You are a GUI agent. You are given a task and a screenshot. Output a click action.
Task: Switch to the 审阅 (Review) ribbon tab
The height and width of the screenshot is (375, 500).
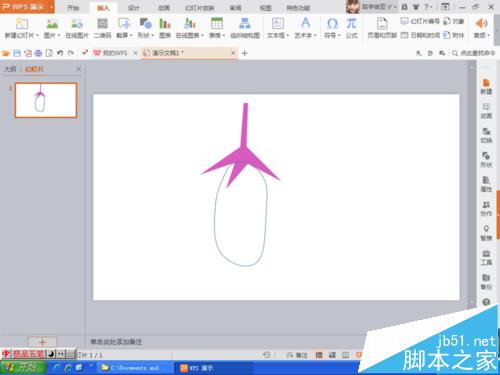235,8
